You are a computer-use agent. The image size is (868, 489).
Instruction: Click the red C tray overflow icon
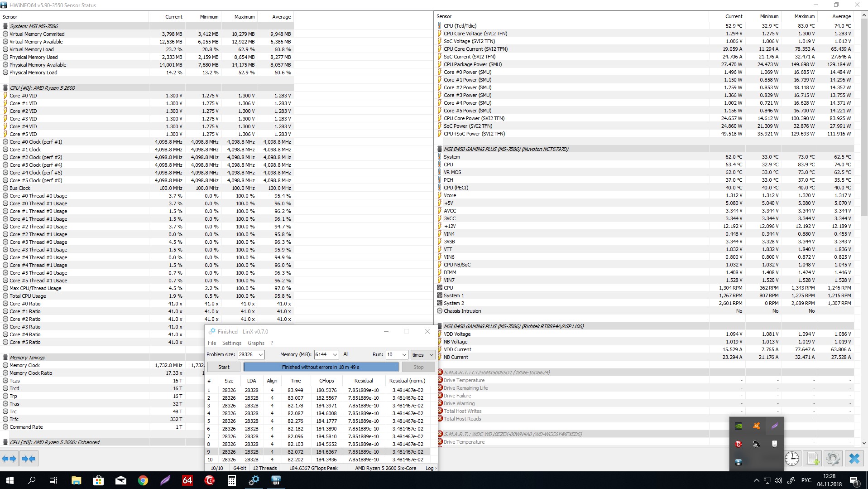click(x=738, y=444)
